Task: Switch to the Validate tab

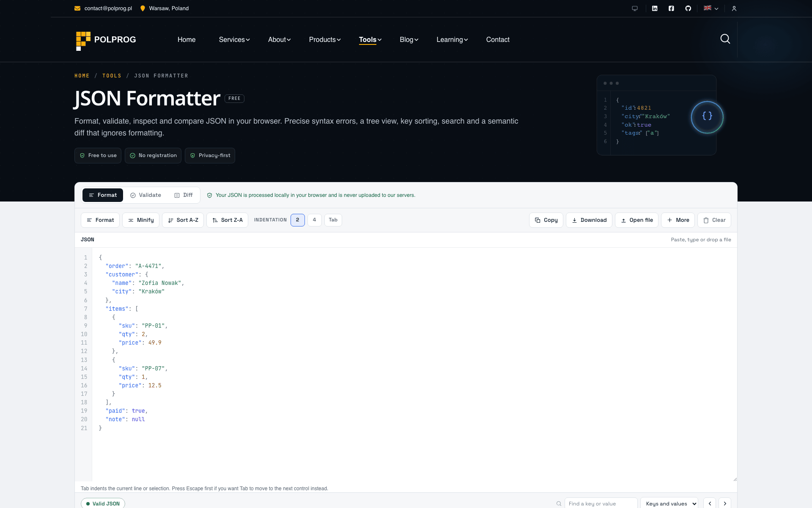Action: point(145,195)
